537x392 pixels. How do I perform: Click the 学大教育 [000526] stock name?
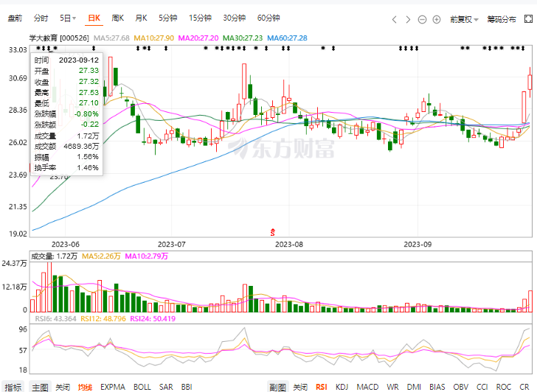click(59, 38)
